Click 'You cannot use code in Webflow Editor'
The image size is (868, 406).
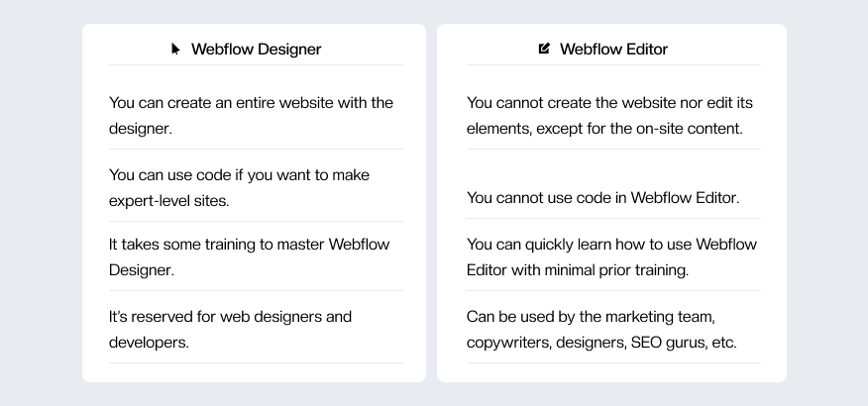(602, 198)
